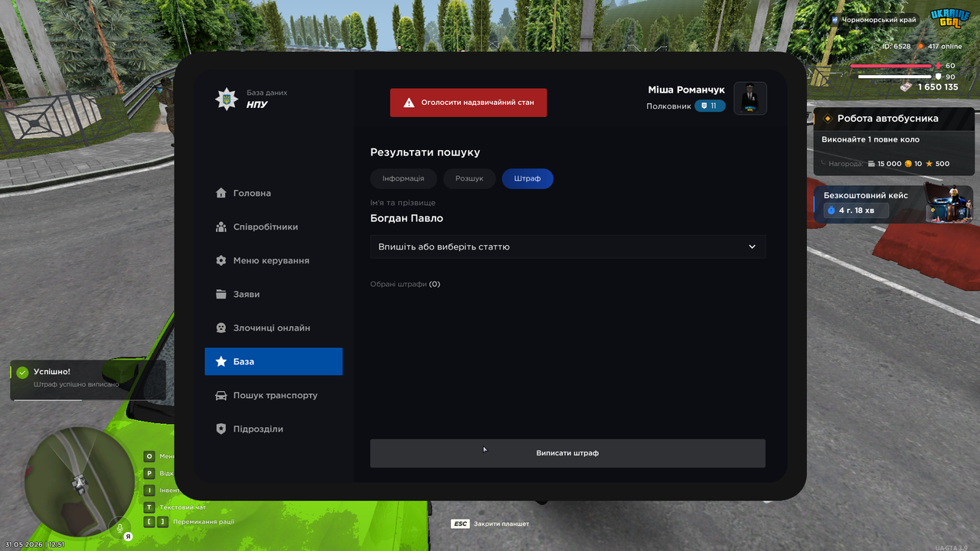
Task: Select the Штраф tab
Action: tap(528, 178)
